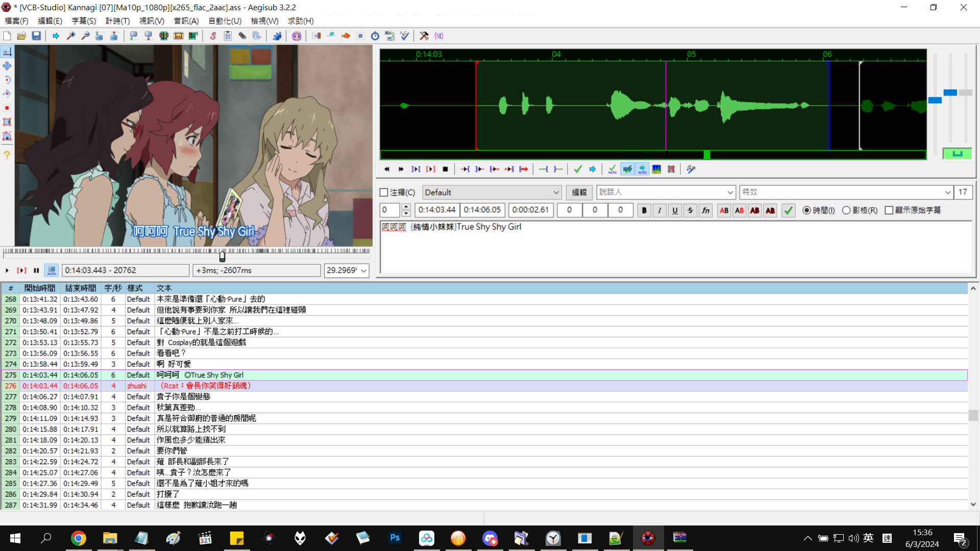Tick the 注釋(C) comment checkbox
Viewport: 980px width, 551px height.
(x=384, y=192)
